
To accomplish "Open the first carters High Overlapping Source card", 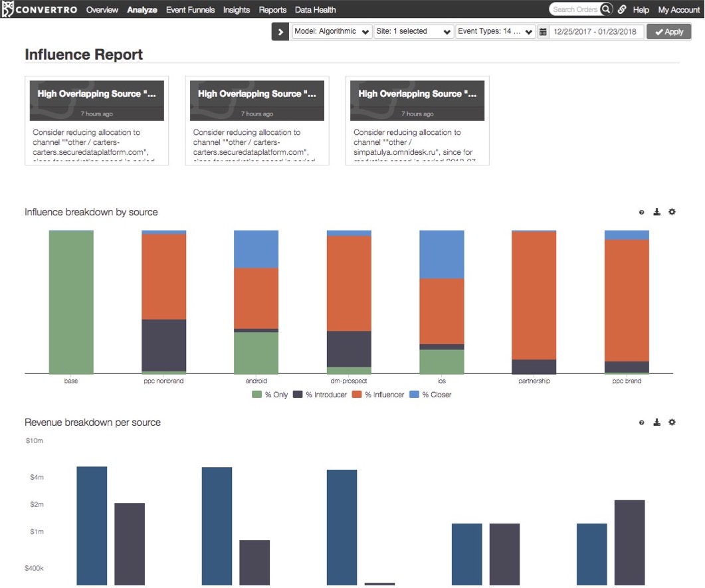I will (x=96, y=120).
